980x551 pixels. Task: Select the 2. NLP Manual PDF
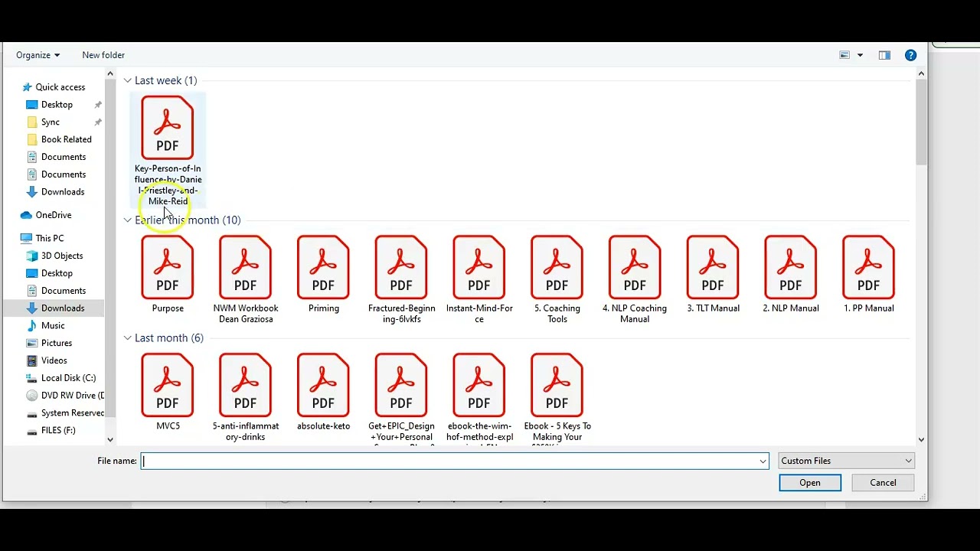click(x=791, y=275)
